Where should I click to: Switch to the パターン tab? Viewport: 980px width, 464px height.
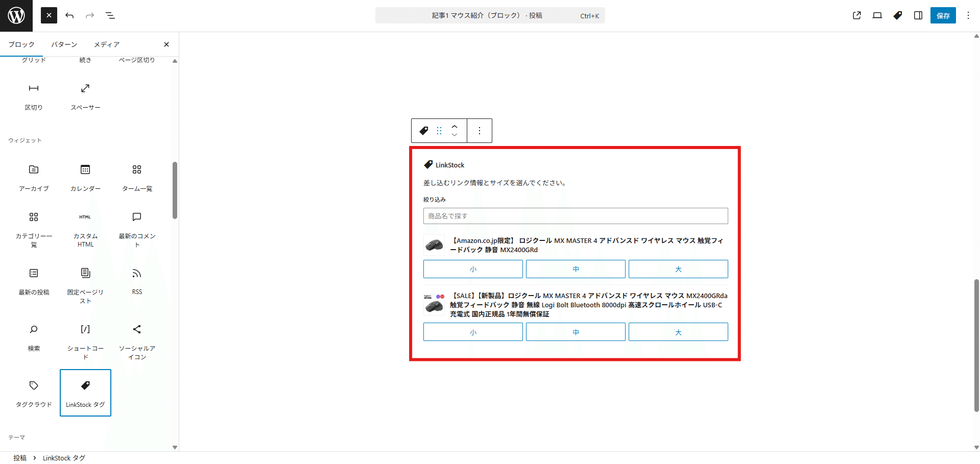[64, 44]
